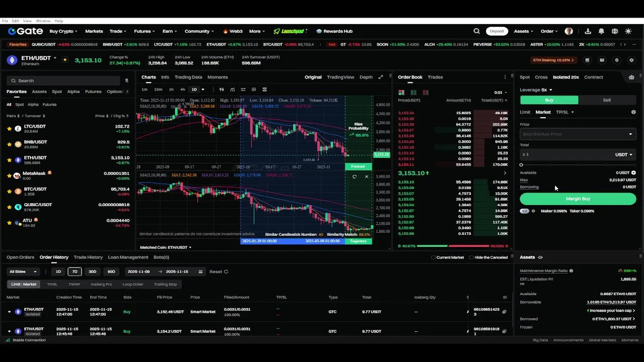This screenshot has width=644, height=362.
Task: Toggle the QUBIC/USDT favorite star
Action: coord(9,207)
